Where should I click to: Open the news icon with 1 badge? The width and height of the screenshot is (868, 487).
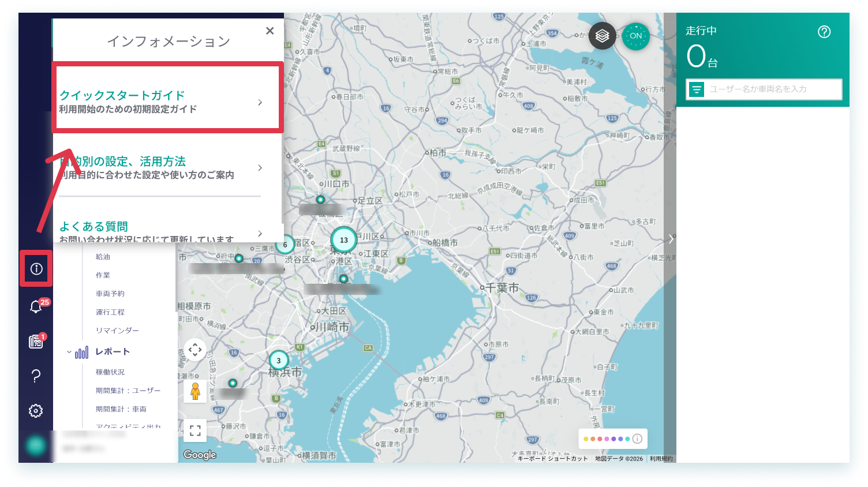(36, 341)
